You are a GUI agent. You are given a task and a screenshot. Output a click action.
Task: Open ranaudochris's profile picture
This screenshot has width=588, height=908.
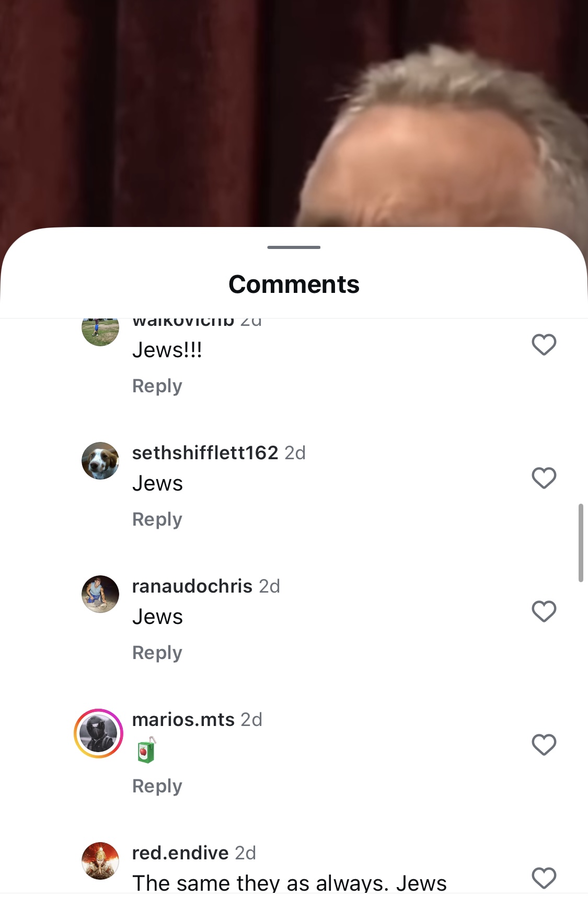(x=100, y=594)
